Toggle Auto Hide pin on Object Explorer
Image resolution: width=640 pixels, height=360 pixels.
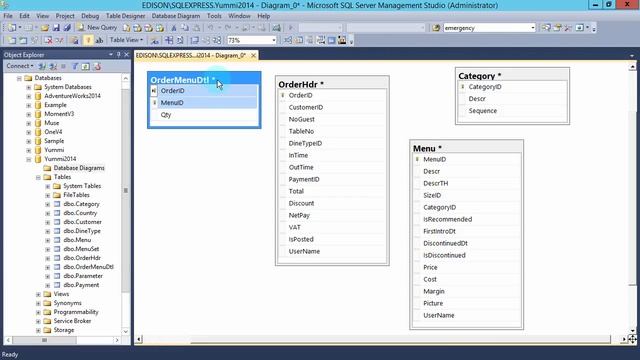click(x=119, y=54)
